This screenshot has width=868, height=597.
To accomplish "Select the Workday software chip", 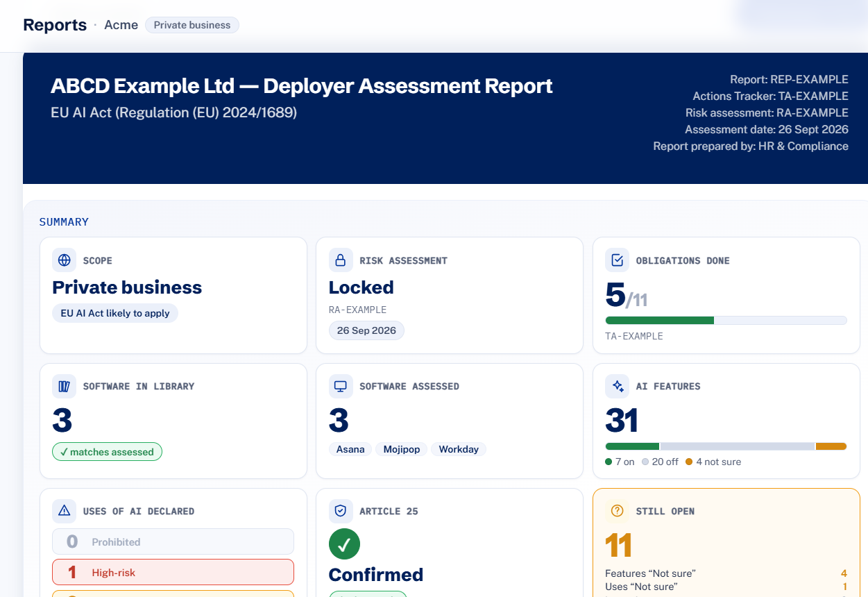I will tap(459, 449).
